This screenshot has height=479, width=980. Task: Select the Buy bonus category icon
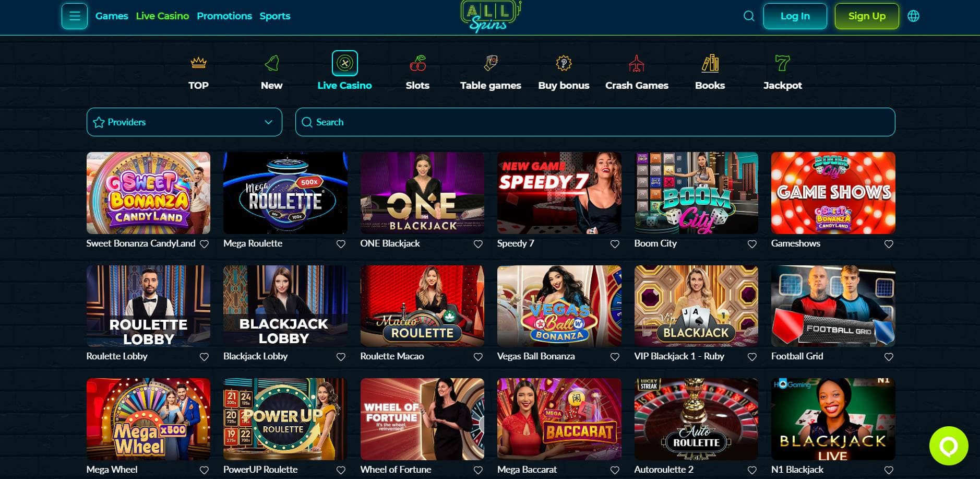[x=564, y=63]
